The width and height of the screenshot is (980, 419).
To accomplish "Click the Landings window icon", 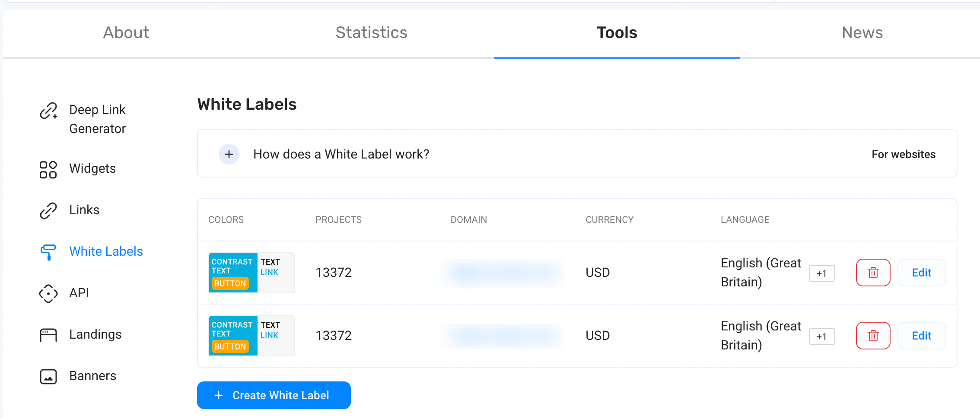I will (48, 335).
